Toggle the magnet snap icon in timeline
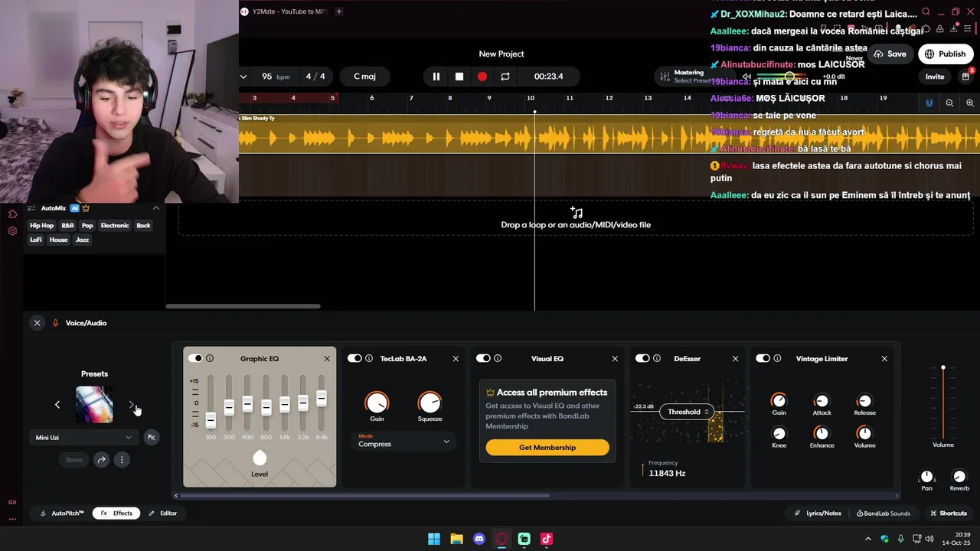This screenshot has width=980, height=551. click(929, 103)
